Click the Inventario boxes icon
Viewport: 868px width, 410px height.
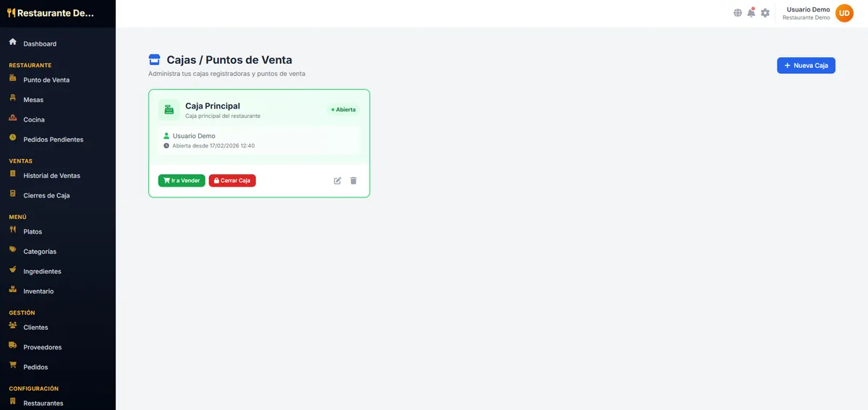(13, 290)
